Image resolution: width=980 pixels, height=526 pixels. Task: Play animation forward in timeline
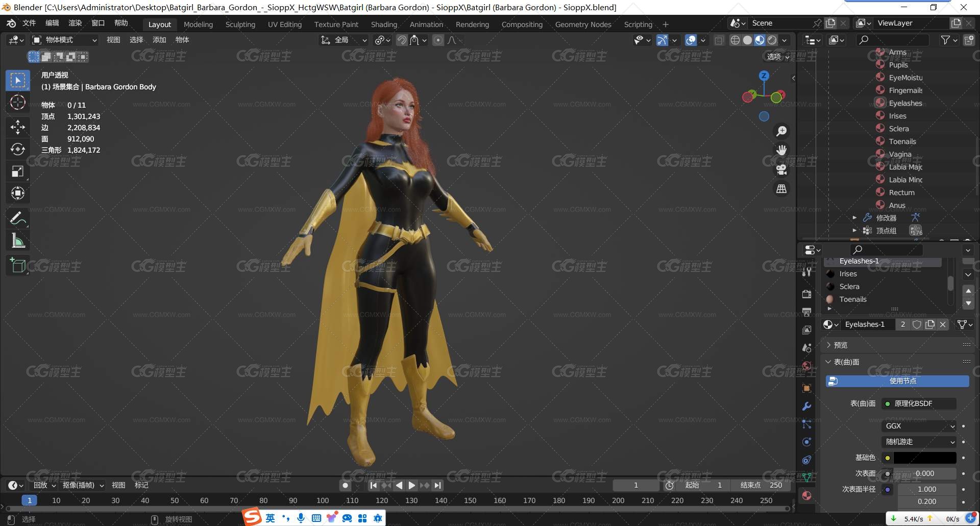(x=411, y=485)
